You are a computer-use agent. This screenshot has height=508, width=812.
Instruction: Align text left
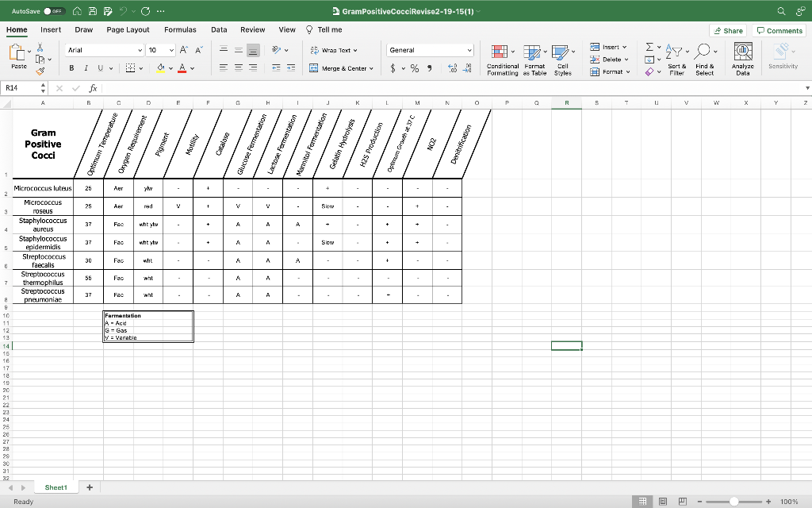(224, 68)
